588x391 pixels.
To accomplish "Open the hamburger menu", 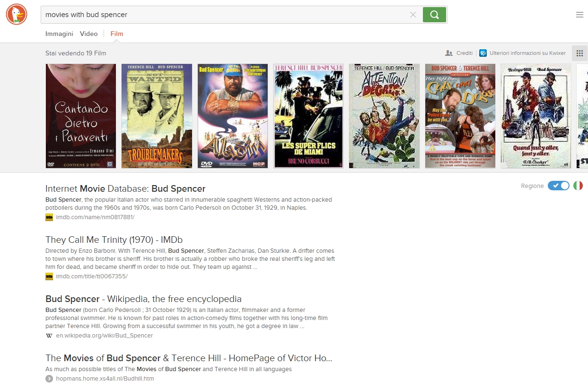I will click(x=579, y=15).
